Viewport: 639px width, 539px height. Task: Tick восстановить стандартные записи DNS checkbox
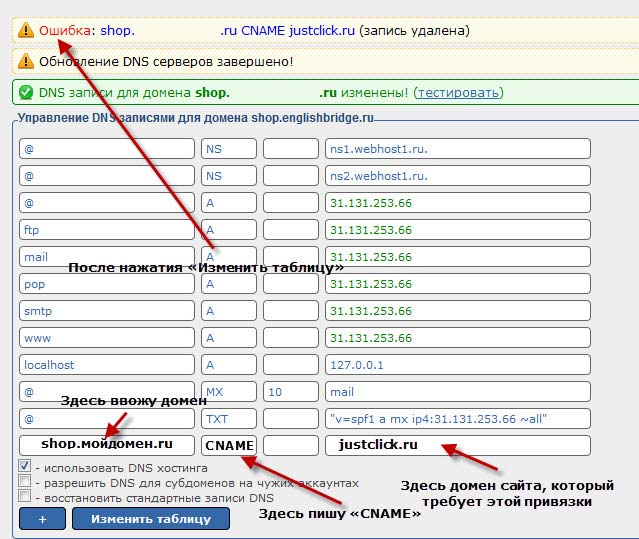coord(24,496)
